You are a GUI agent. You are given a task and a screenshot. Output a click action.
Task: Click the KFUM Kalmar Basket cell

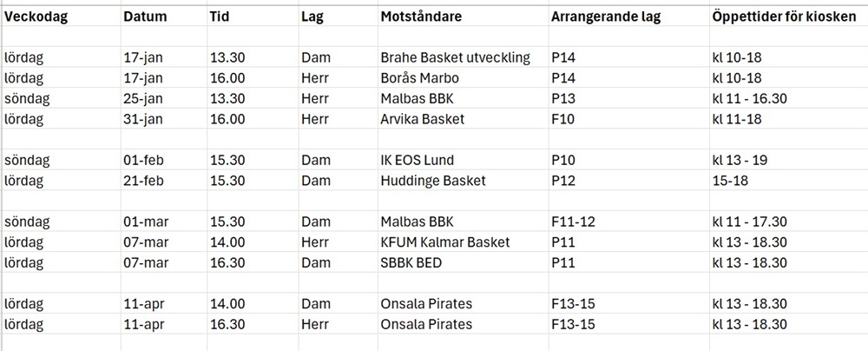445,242
